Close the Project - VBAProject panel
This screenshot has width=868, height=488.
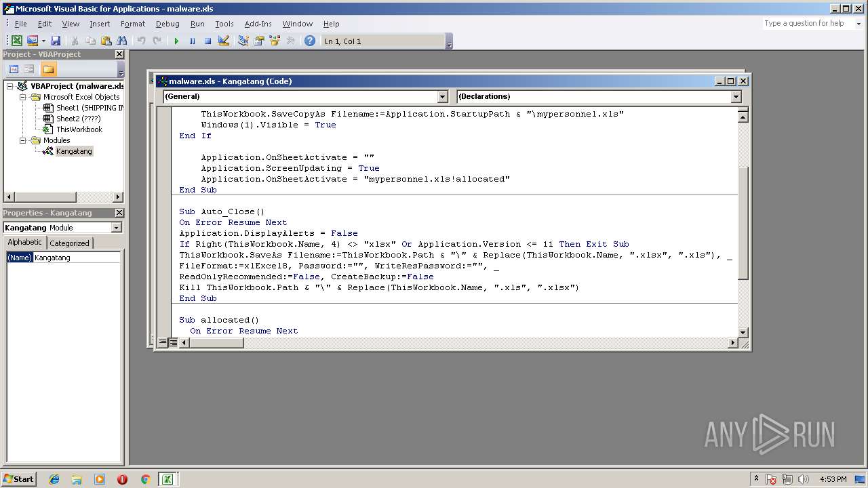119,54
